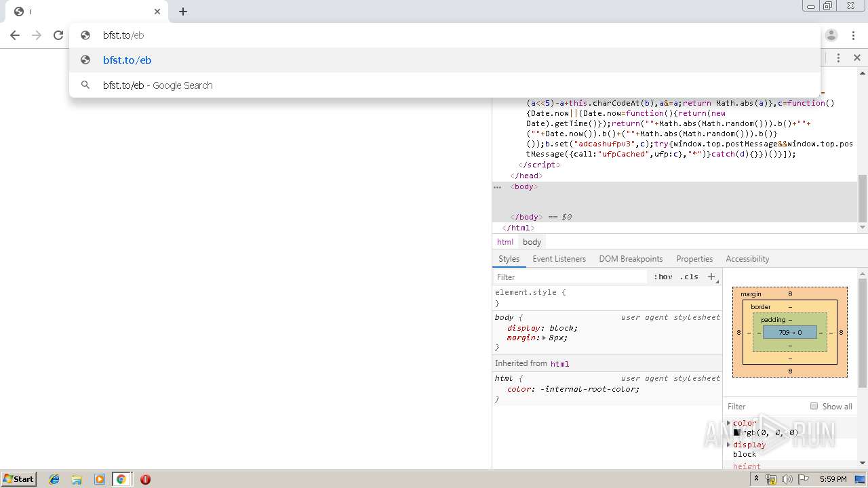The height and width of the screenshot is (488, 868).
Task: Open the volume tray icon
Action: (x=787, y=479)
